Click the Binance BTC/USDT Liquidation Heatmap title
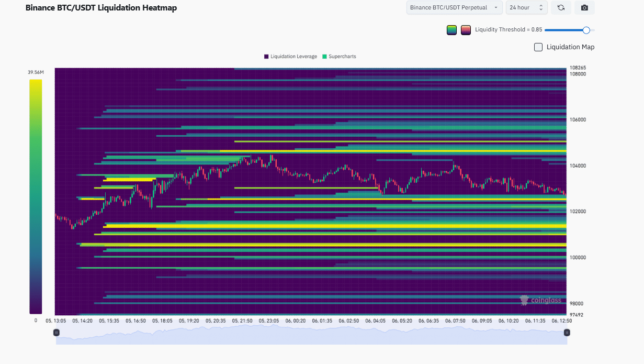Screen dimensions: 644x364 [101, 8]
